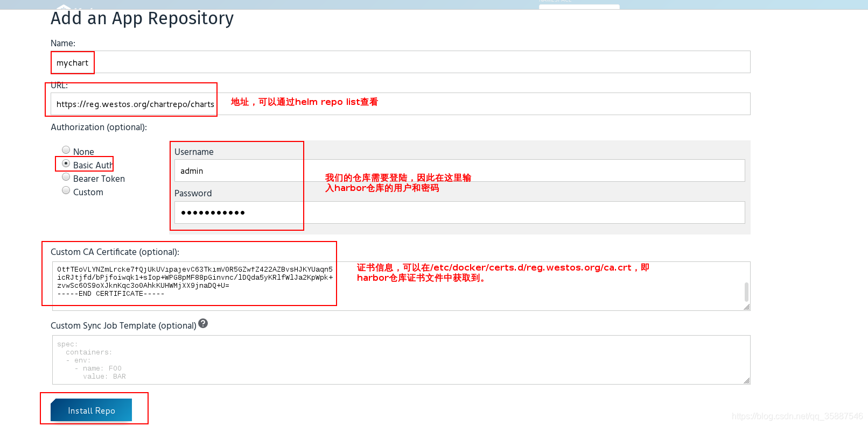Click the URL input field
Screen dimensions: 868x426
400,104
